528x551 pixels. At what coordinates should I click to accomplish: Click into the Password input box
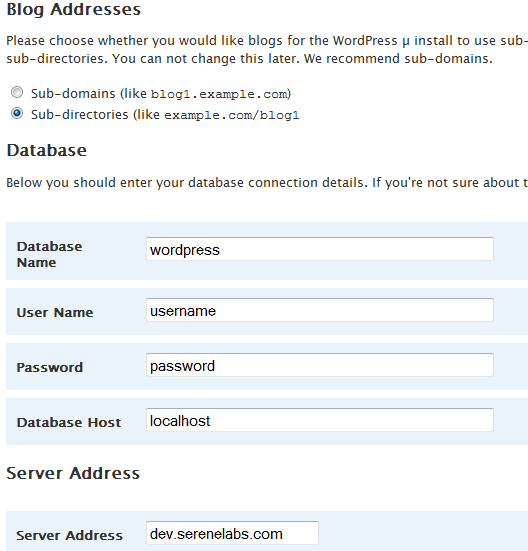coord(320,365)
